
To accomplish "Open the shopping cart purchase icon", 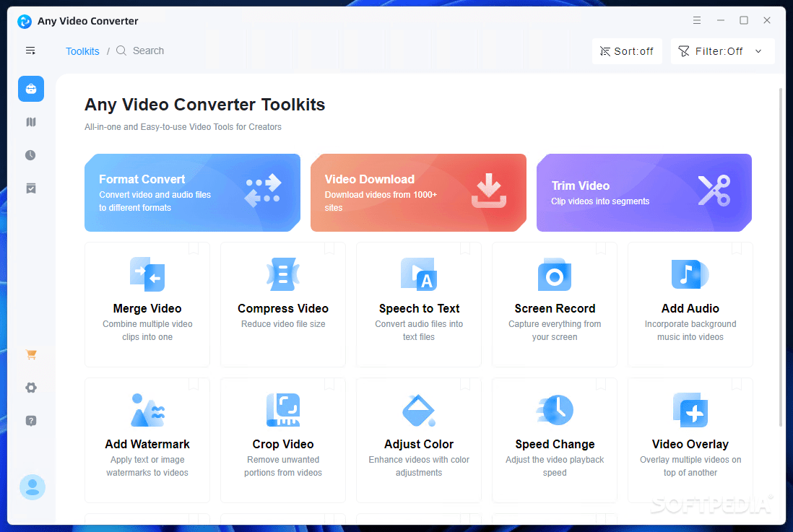I will 31,354.
